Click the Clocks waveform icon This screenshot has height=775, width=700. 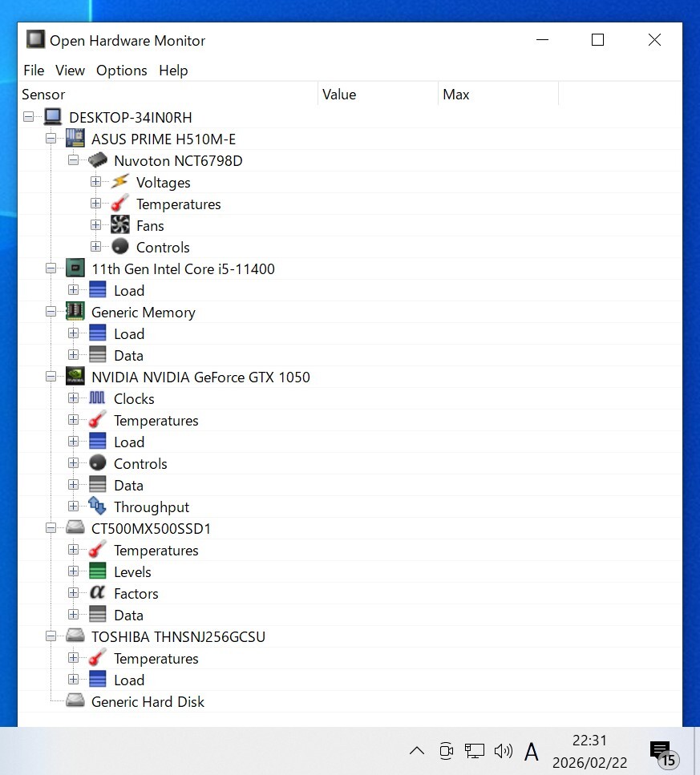(97, 398)
